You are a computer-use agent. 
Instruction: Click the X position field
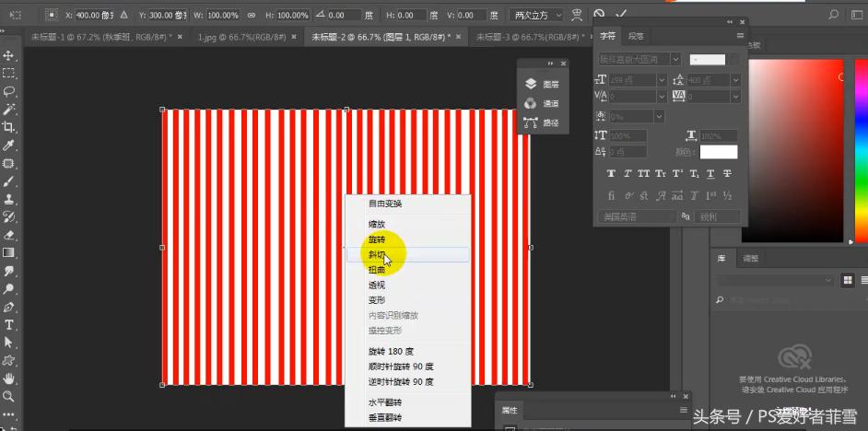(x=94, y=15)
